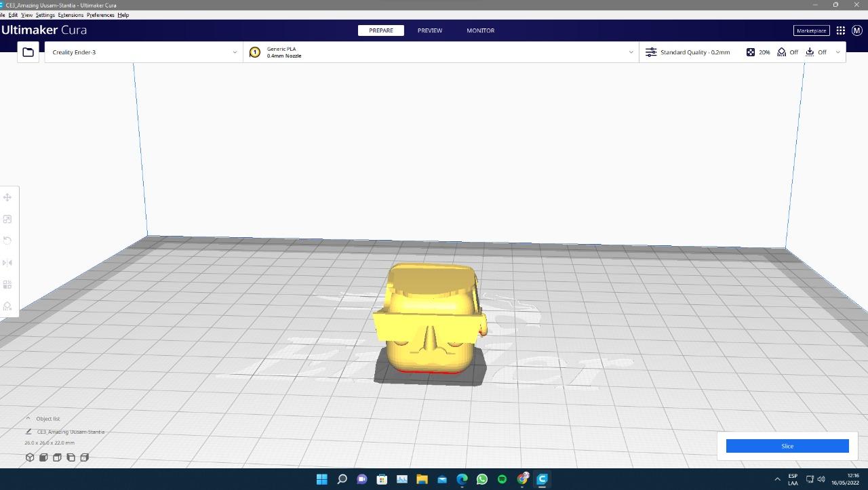Switch to the MONITOR stage

480,30
